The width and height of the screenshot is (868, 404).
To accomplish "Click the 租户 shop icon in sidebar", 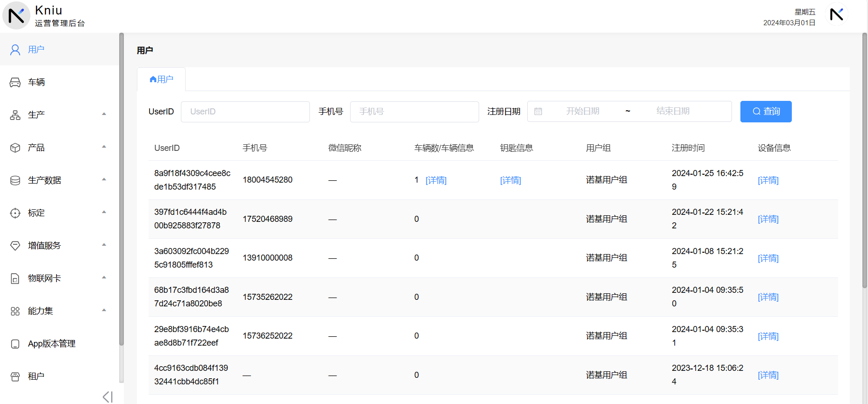I will (x=15, y=376).
